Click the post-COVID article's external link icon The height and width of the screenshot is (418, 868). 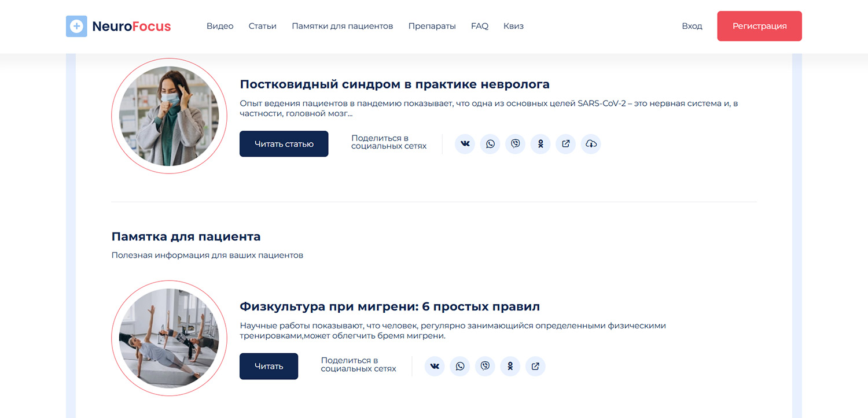(x=565, y=144)
